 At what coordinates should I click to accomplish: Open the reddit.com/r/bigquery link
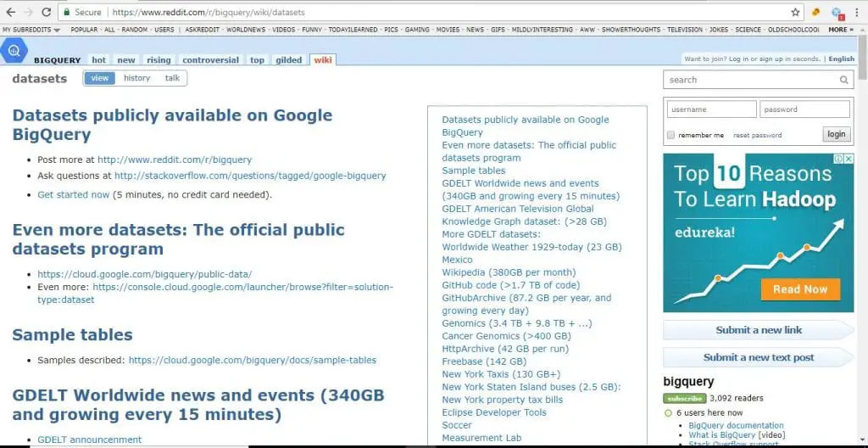[175, 160]
